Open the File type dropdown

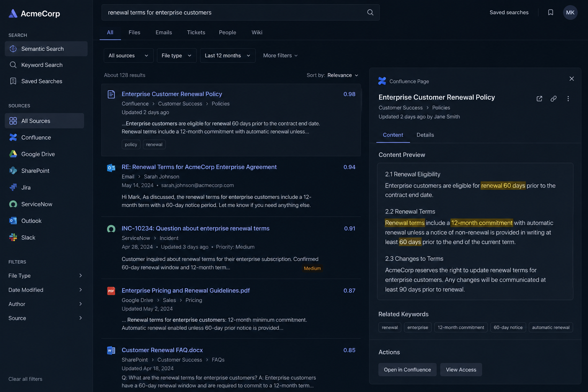[x=176, y=56]
